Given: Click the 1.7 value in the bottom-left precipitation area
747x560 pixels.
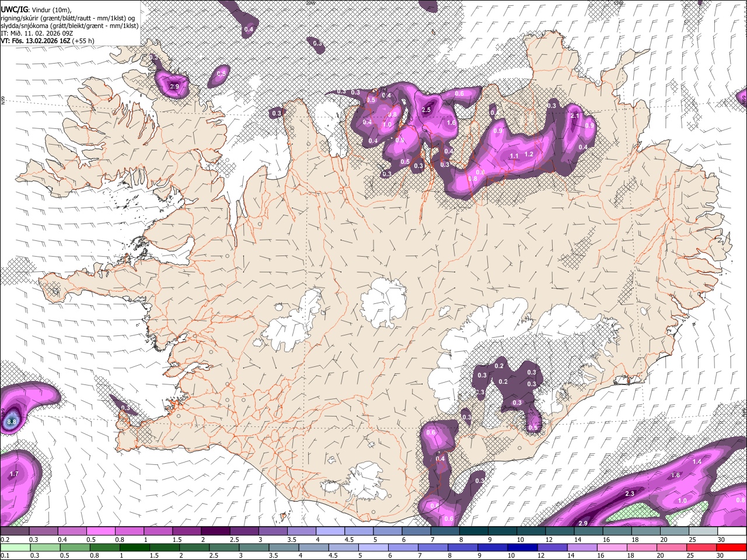Looking at the screenshot, I should point(15,474).
